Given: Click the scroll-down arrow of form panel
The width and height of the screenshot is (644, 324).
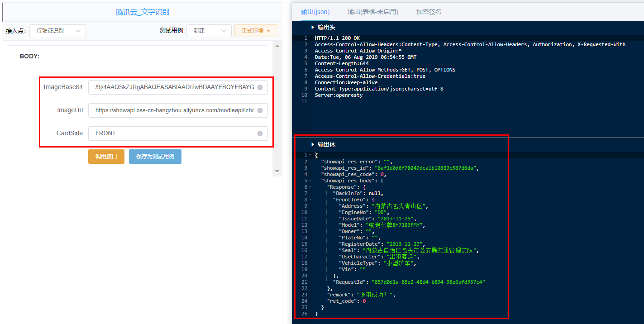Looking at the screenshot, I should [x=277, y=171].
